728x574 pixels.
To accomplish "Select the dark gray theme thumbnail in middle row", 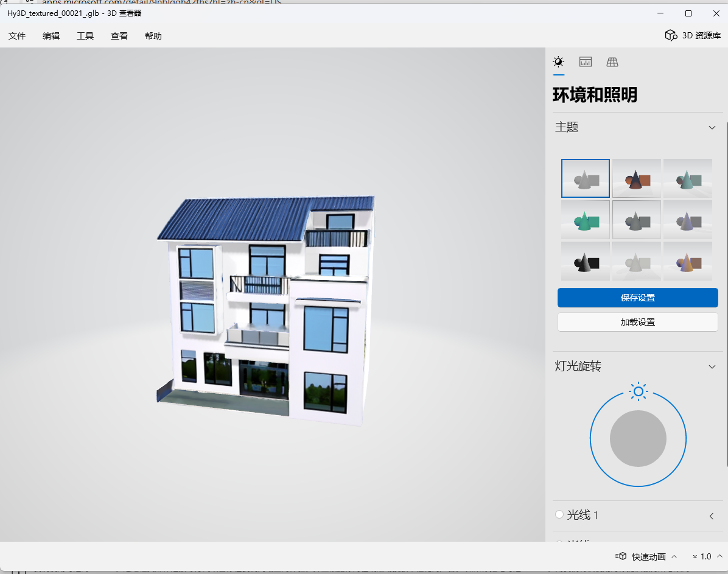I will (637, 220).
